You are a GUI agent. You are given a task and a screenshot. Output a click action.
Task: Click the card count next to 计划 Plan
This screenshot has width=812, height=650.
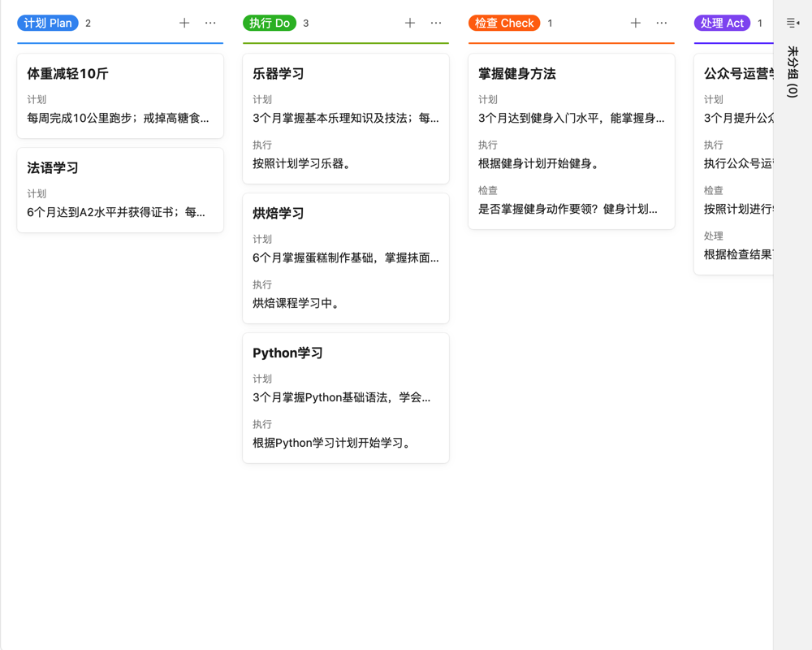point(87,23)
